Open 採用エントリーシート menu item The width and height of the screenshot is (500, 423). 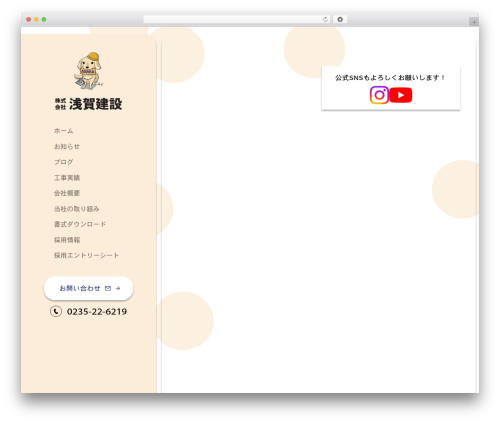tap(86, 255)
